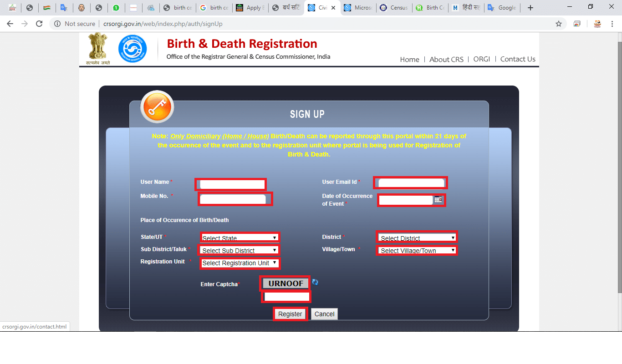Click the User Name input field

[232, 184]
